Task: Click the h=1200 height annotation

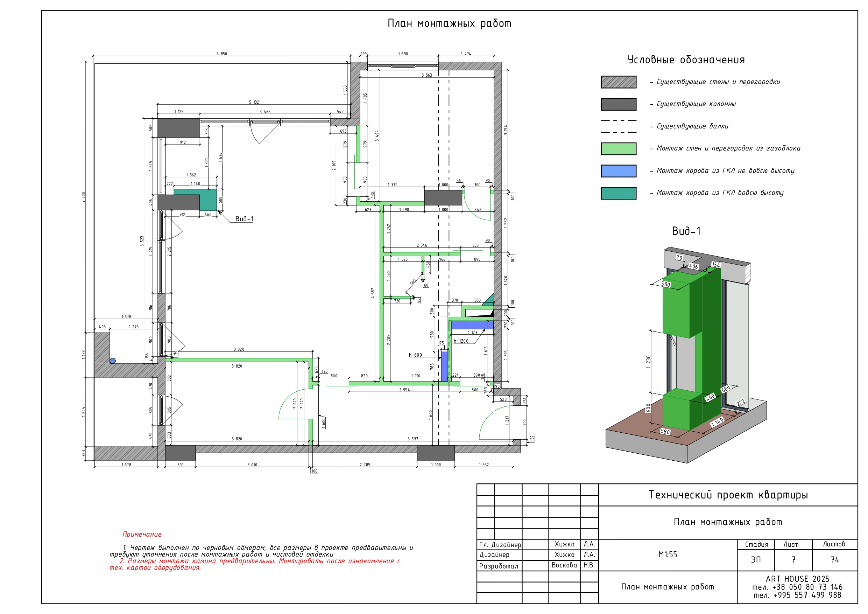Action: (x=461, y=341)
